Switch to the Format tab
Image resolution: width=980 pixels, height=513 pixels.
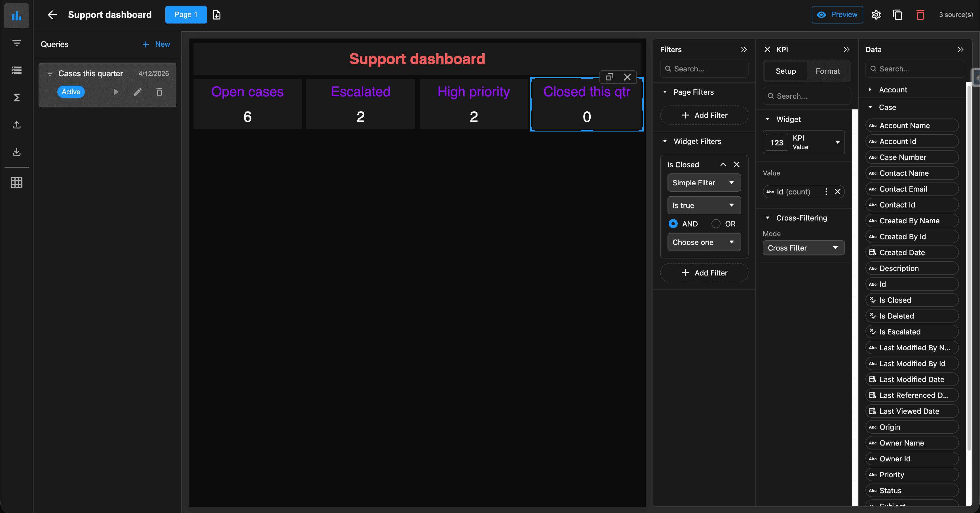827,71
